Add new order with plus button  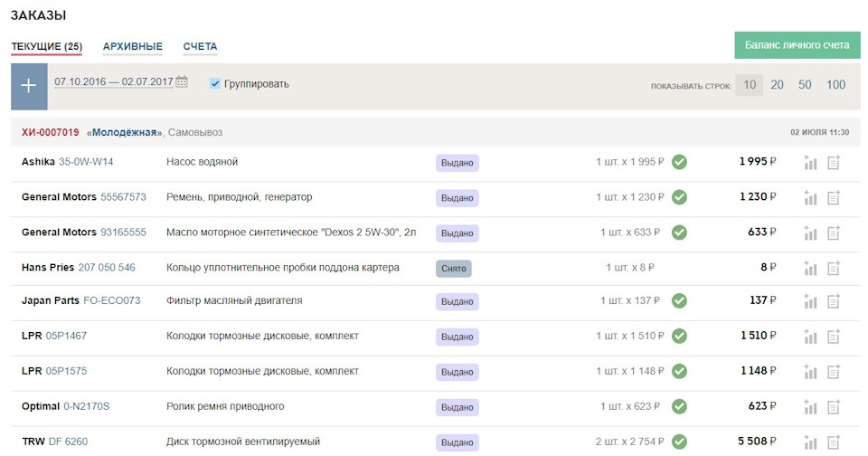pos(29,86)
